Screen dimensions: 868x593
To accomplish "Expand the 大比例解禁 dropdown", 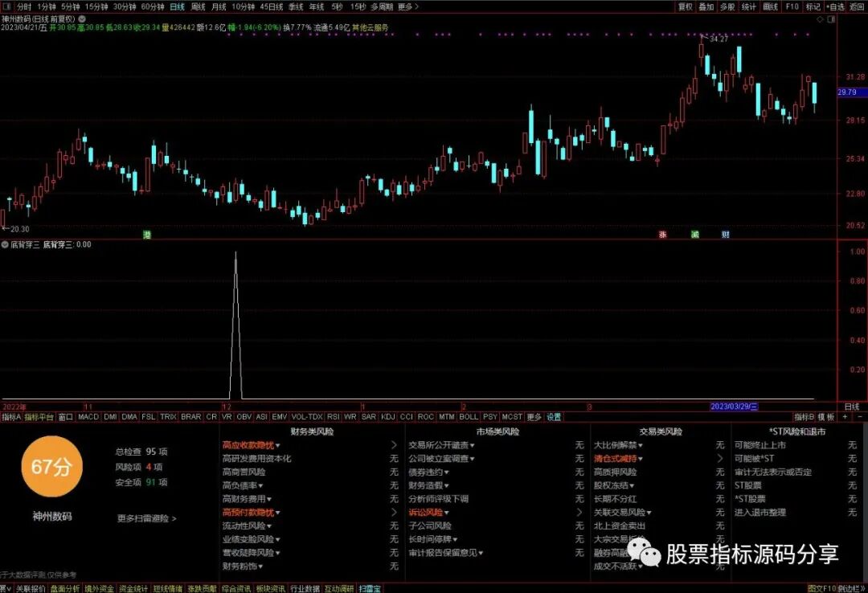I will point(618,445).
